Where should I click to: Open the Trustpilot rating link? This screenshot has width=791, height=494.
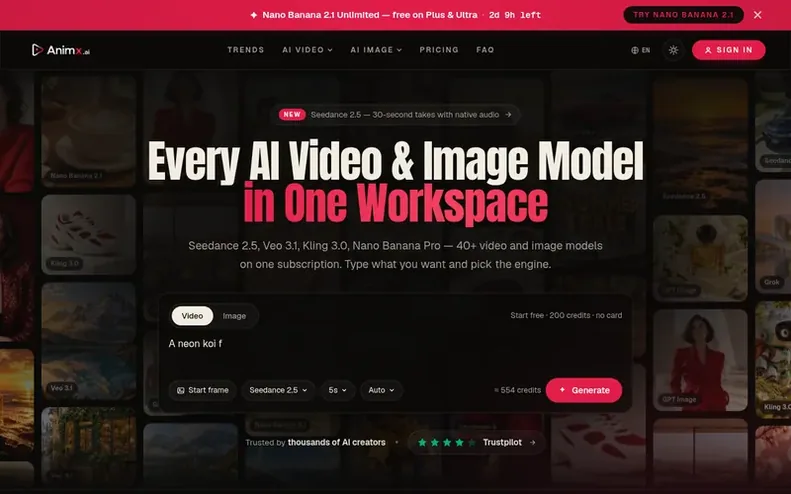pyautogui.click(x=476, y=443)
